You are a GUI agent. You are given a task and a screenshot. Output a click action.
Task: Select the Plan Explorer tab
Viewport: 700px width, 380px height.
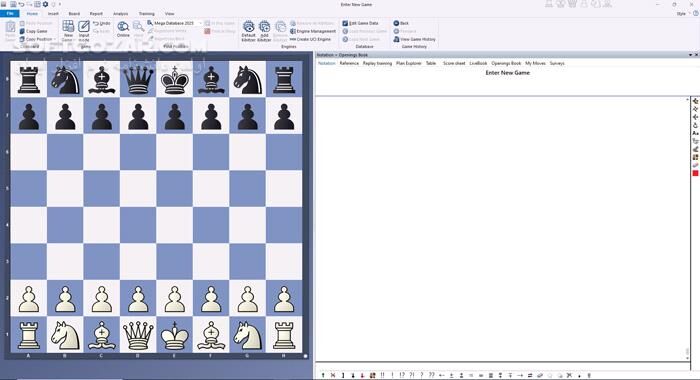coord(408,63)
